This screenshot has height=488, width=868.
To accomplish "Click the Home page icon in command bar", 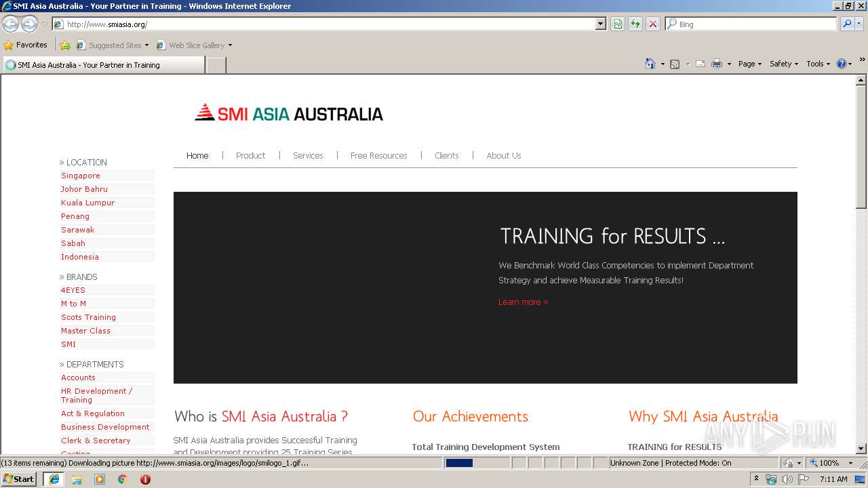I will pos(650,64).
